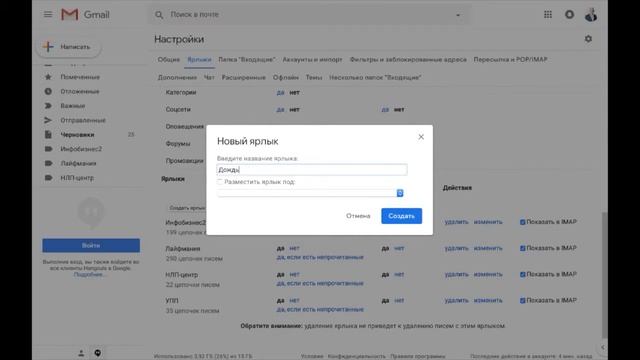This screenshot has height=360, width=640.
Task: Open Черновики folder in sidebar
Action: coord(77,135)
